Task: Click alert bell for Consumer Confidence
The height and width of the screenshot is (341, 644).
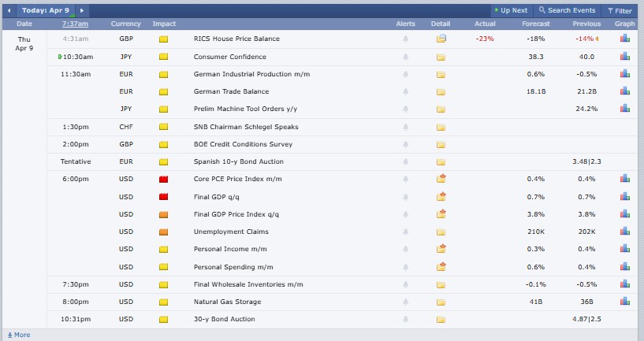Action: click(x=406, y=57)
